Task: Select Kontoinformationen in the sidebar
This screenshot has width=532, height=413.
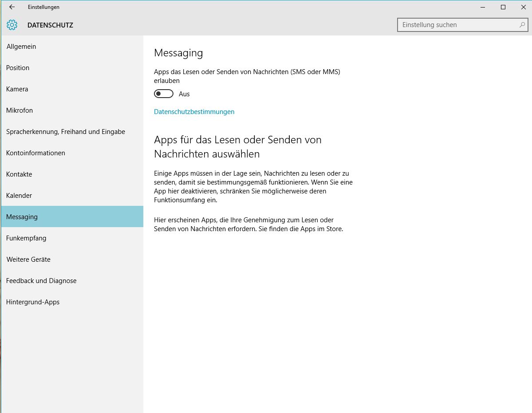Action: pos(72,153)
